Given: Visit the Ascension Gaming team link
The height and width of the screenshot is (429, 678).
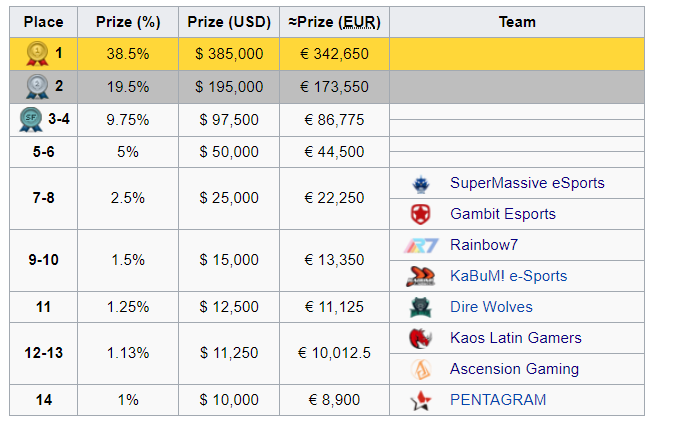Looking at the screenshot, I should 515,369.
